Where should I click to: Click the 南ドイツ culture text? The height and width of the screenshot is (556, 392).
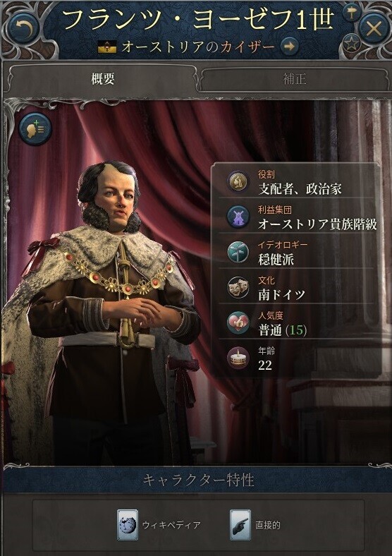click(x=282, y=295)
